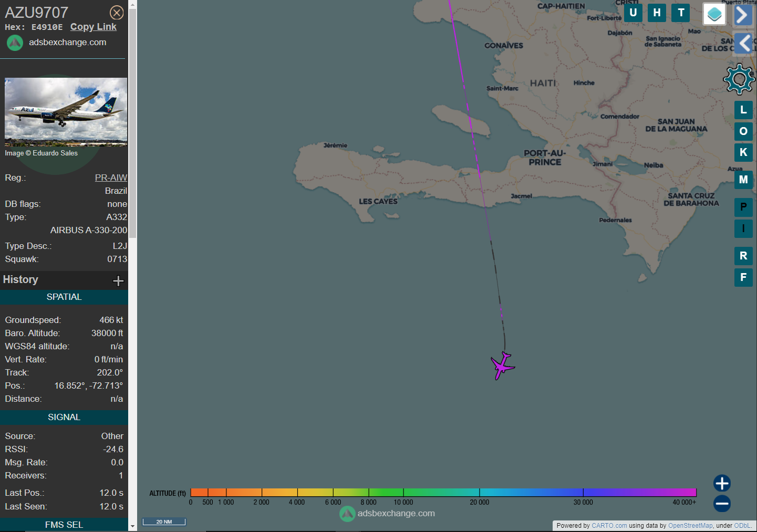Toggle the T map button
This screenshot has width=757, height=532.
tap(681, 13)
